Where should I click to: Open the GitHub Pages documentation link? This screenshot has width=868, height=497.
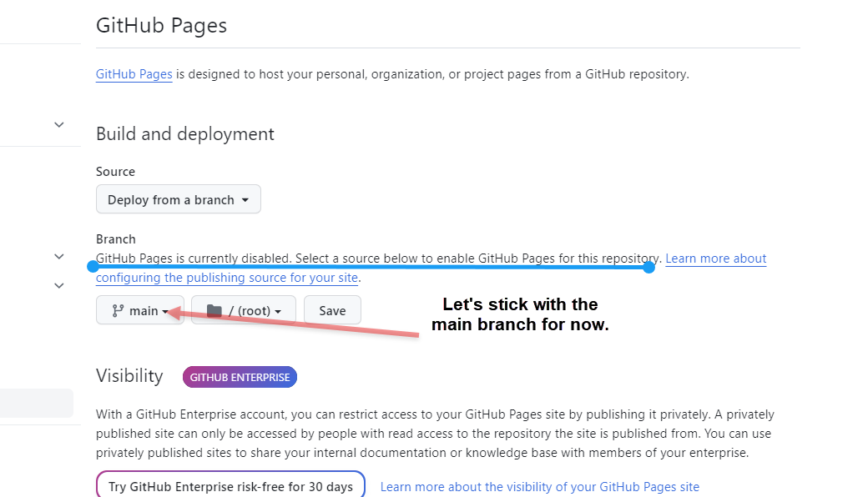point(134,74)
